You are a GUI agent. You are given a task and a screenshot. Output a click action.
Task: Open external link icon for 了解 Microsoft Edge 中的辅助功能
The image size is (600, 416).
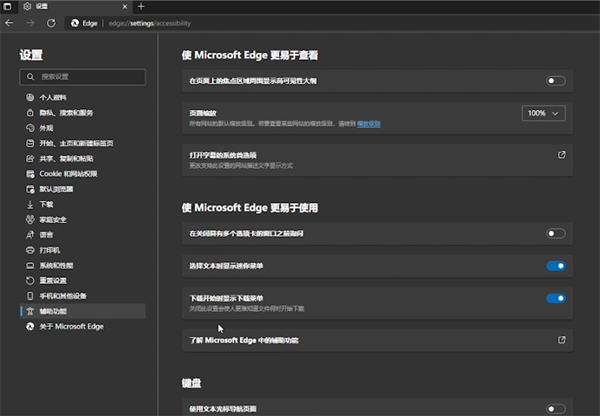pos(561,340)
